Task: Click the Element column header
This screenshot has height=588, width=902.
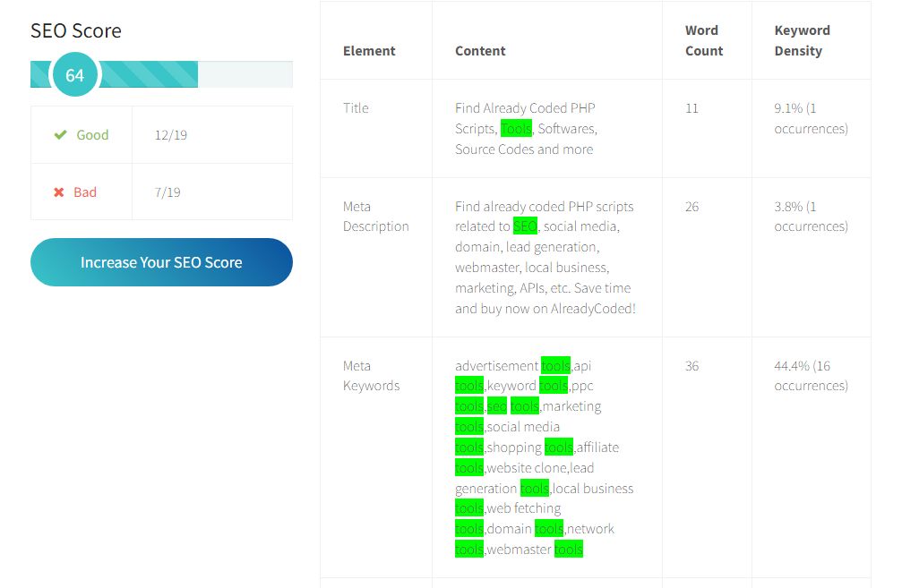Action: coord(369,51)
